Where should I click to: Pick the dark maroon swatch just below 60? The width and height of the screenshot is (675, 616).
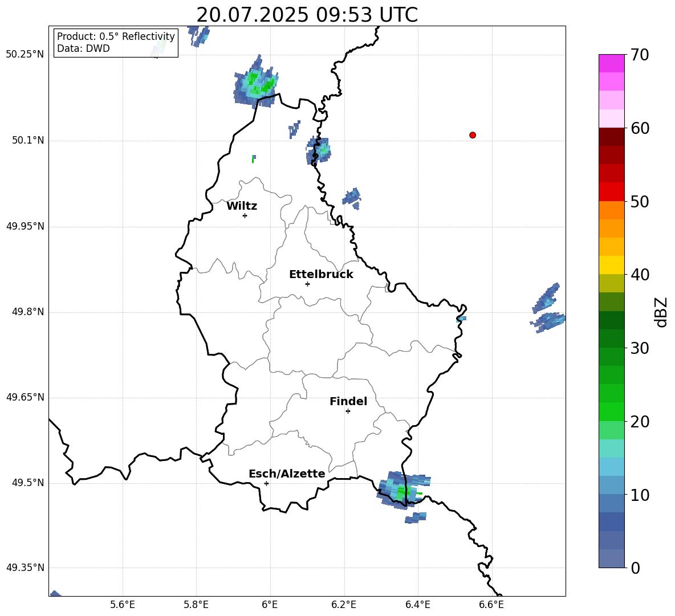(611, 137)
